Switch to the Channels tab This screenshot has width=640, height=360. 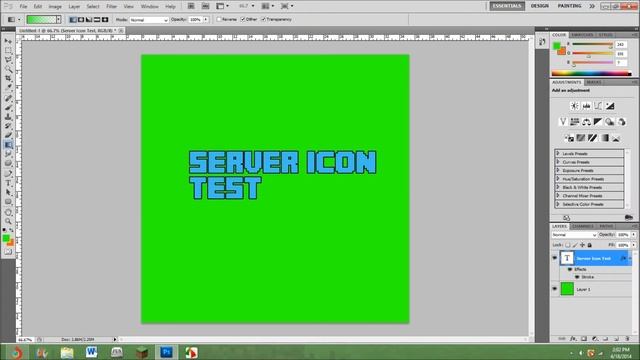pos(582,226)
